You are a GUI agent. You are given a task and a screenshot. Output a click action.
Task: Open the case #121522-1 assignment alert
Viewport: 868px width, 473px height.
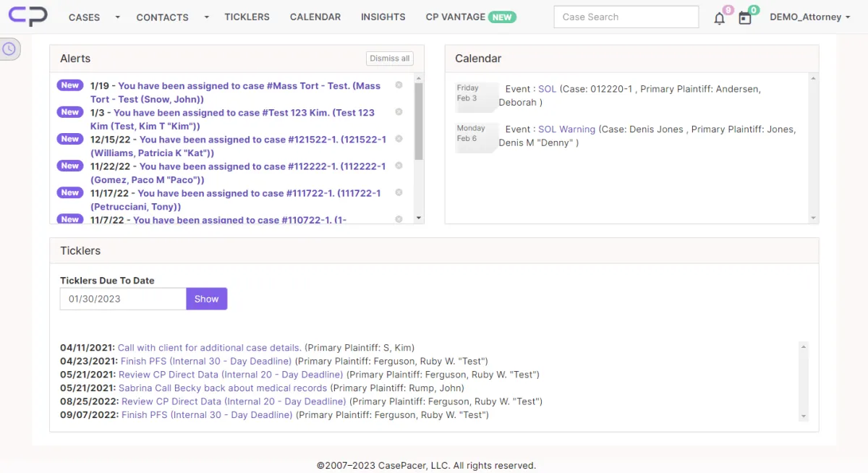[238, 145]
